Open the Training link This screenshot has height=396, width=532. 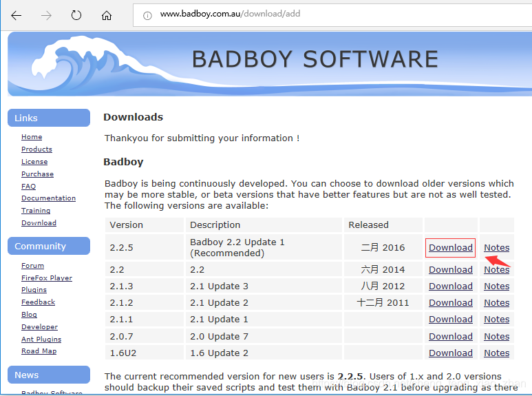click(x=36, y=211)
